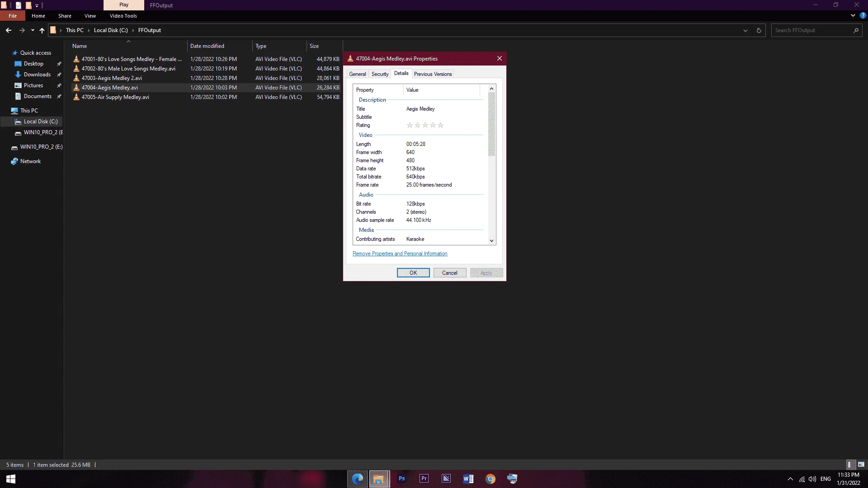
Task: Set five star rating
Action: coord(440,125)
